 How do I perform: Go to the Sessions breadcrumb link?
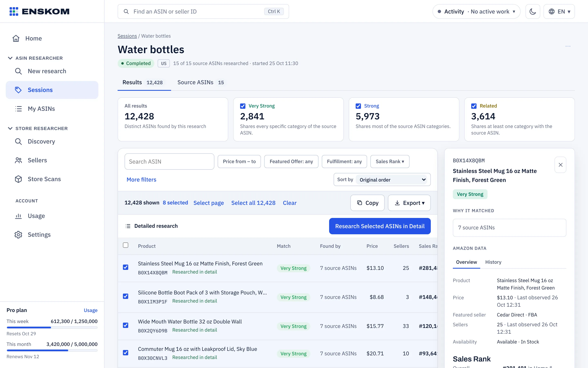click(x=127, y=36)
